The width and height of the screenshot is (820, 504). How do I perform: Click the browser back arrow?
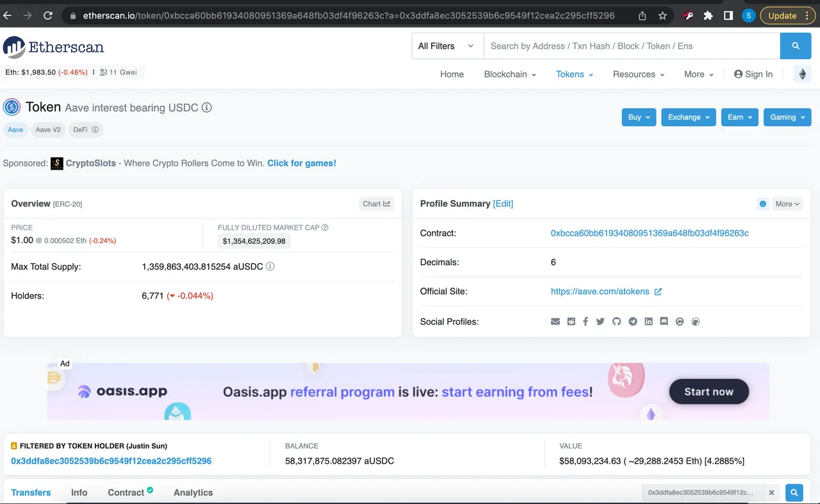point(8,15)
